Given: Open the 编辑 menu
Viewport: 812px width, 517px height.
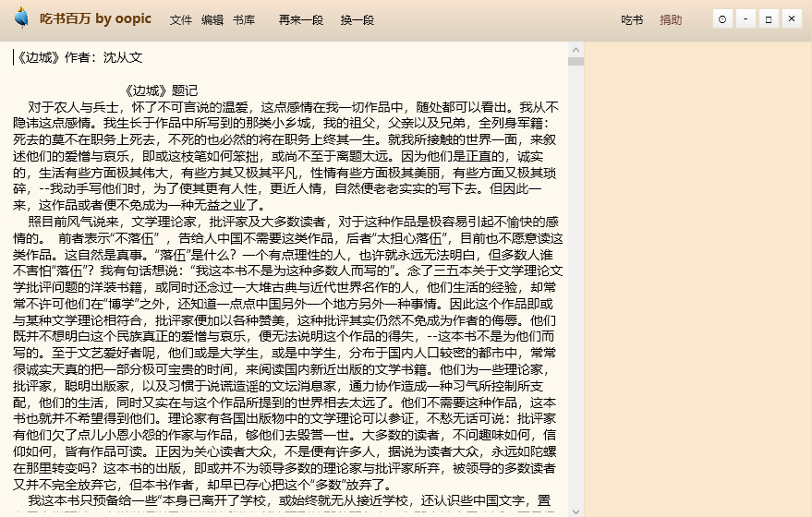Looking at the screenshot, I should pos(212,20).
